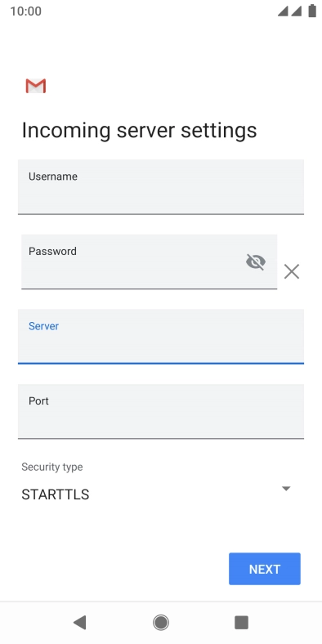Focus the Password input field

(x=149, y=262)
